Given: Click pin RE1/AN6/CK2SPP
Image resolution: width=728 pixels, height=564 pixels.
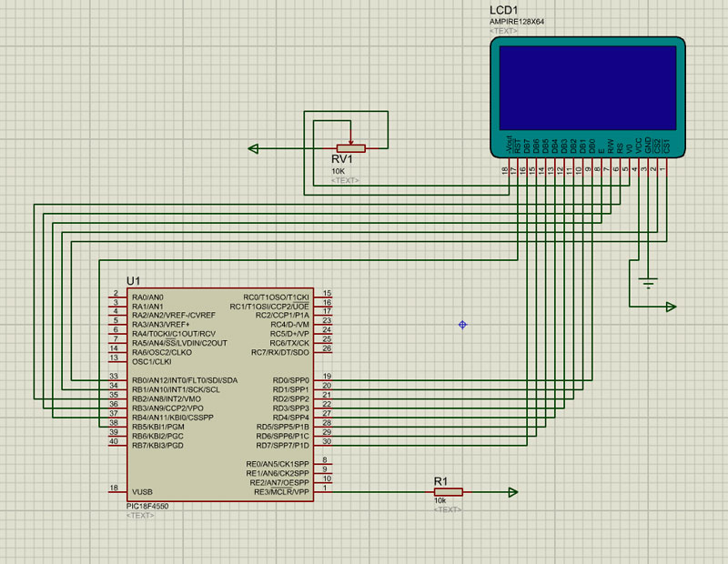Looking at the screenshot, I should point(278,473).
